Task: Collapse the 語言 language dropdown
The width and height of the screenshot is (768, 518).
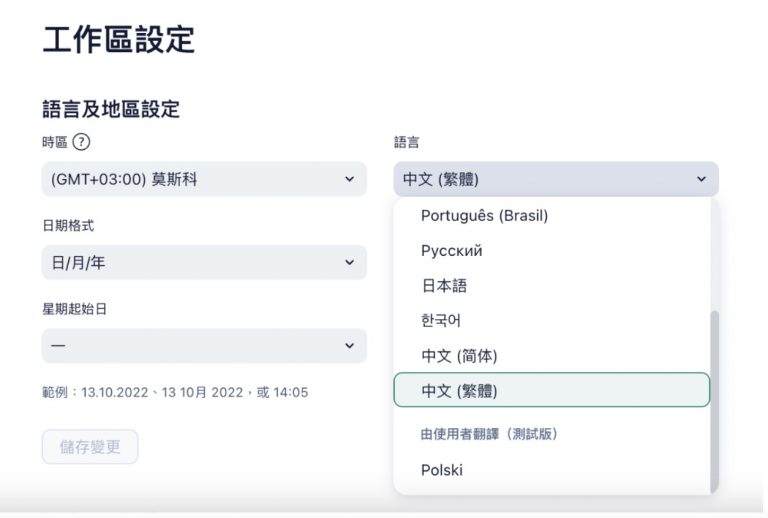Action: (x=555, y=180)
